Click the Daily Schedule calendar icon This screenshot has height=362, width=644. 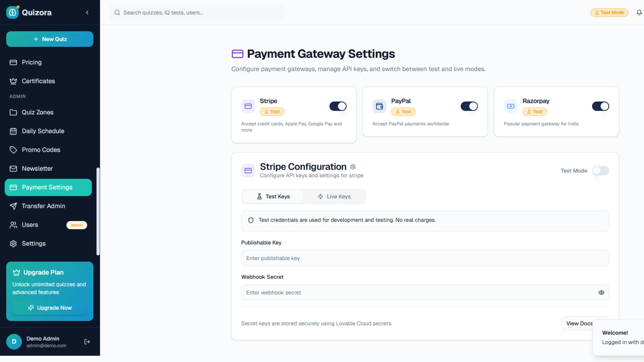(13, 131)
